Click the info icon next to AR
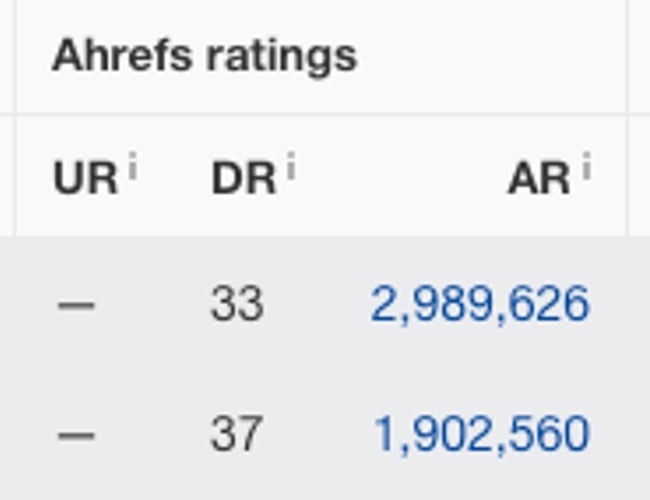Screen dimensions: 650x500 pos(586,168)
